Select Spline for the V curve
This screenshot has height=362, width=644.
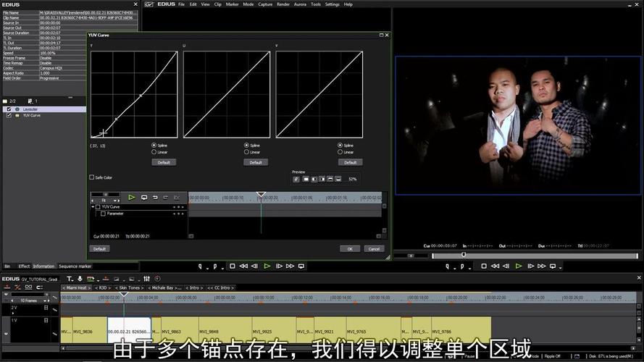(x=340, y=146)
